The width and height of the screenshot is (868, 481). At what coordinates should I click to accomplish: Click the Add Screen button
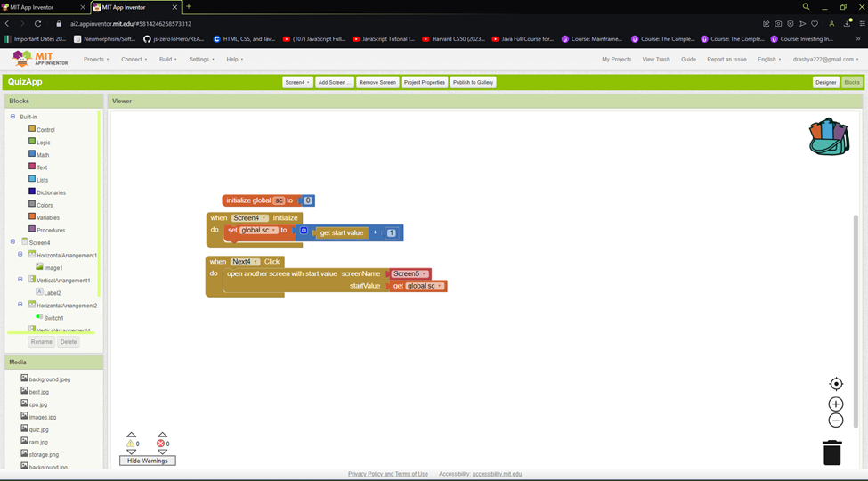click(335, 82)
